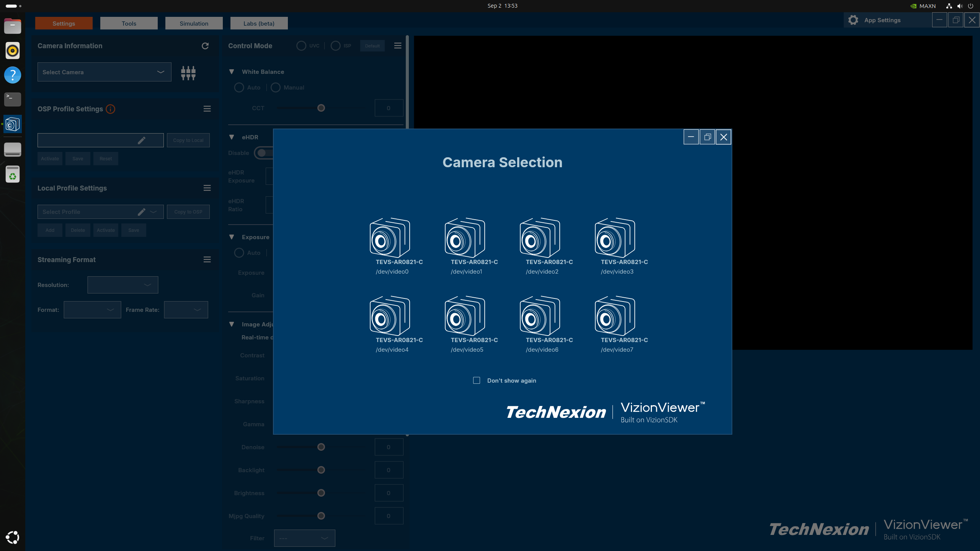Select the /dev/video7 camera icon
The height and width of the screenshot is (551, 980).
click(615, 316)
